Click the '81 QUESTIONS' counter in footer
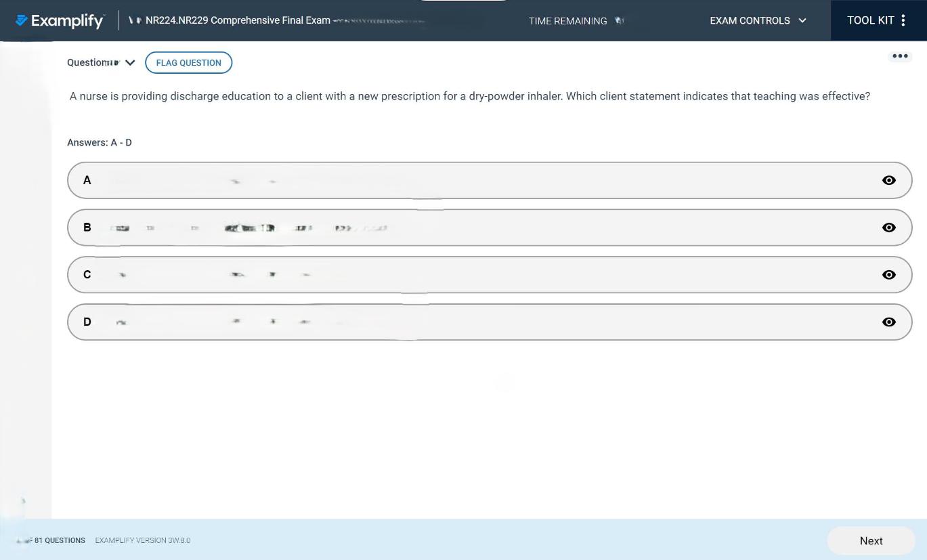The image size is (927, 560). [x=60, y=540]
